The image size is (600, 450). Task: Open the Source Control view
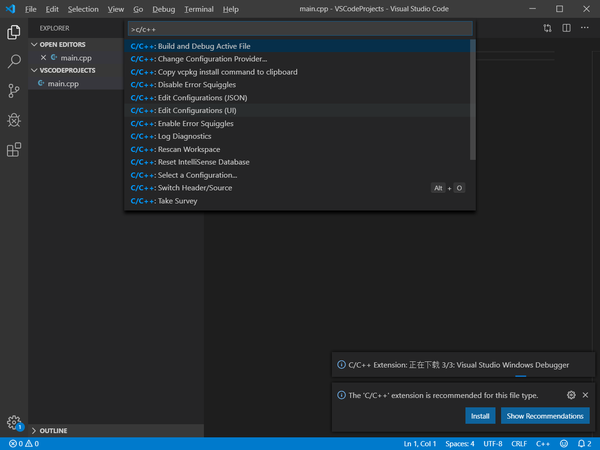point(14,91)
